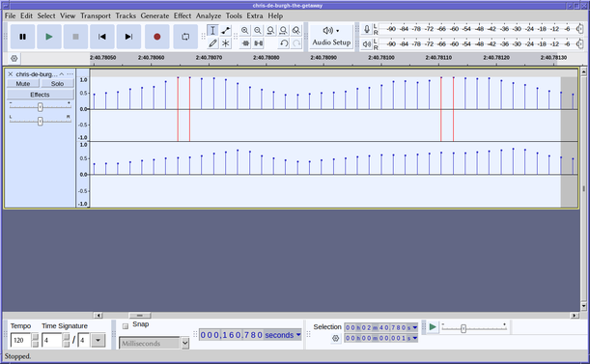The image size is (590, 364).
Task: Fit project to width zoom icon
Action: pos(283,31)
